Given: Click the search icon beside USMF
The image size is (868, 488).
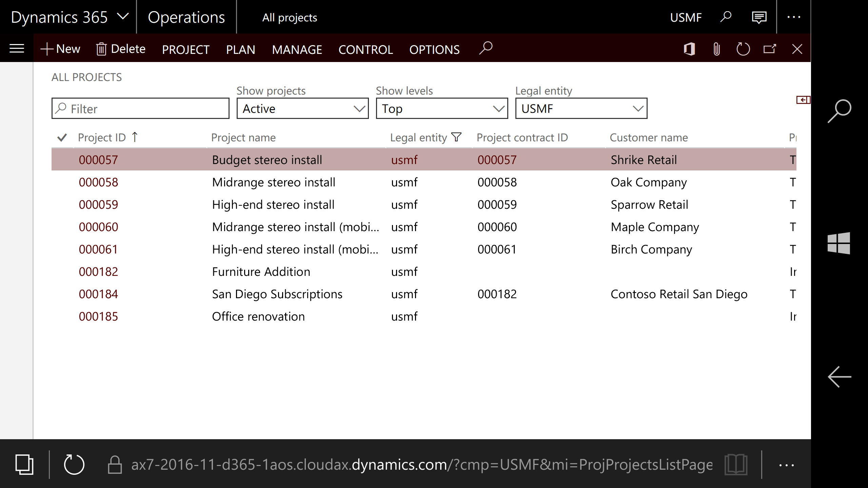Looking at the screenshot, I should click(726, 17).
